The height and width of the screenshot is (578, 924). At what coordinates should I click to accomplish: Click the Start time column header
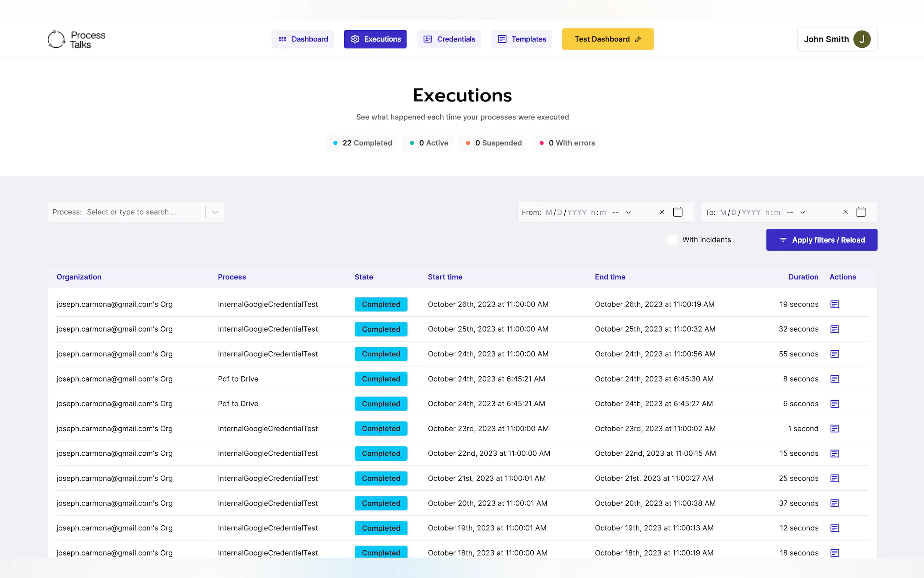tap(445, 277)
